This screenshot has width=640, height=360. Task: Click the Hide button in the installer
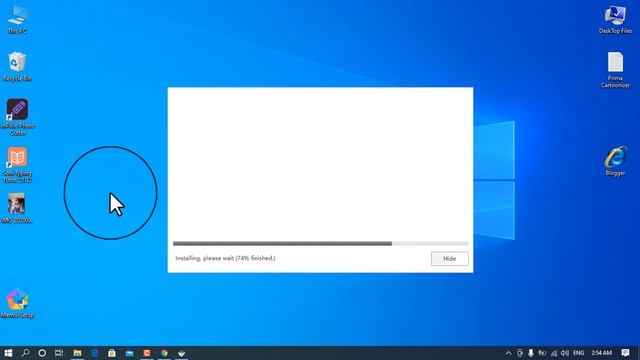coord(449,259)
